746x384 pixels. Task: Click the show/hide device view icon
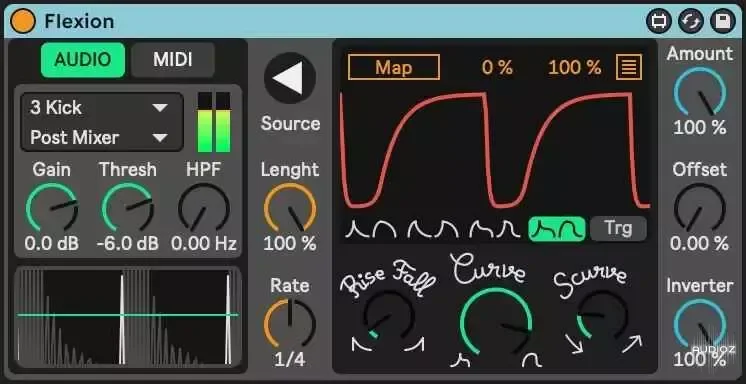658,21
